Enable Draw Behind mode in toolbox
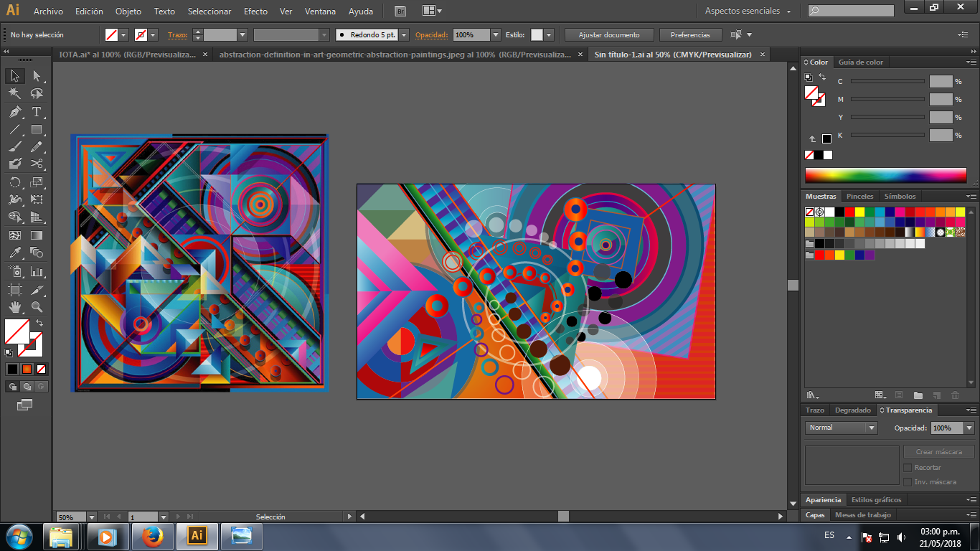 tap(27, 387)
